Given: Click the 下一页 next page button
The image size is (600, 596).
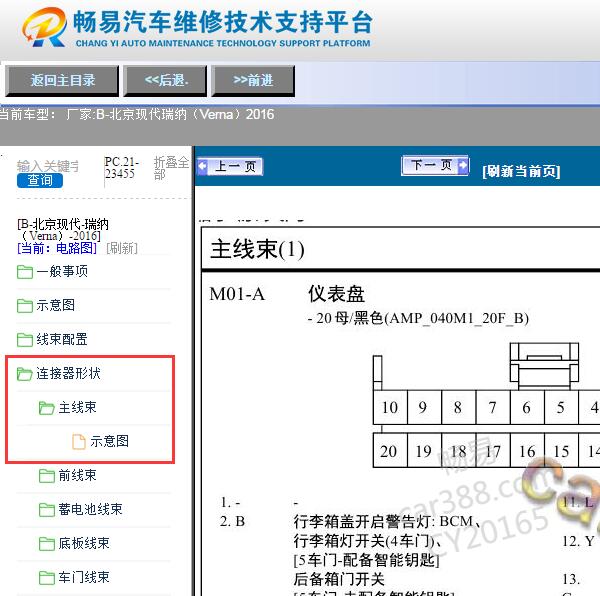Looking at the screenshot, I should [x=435, y=166].
